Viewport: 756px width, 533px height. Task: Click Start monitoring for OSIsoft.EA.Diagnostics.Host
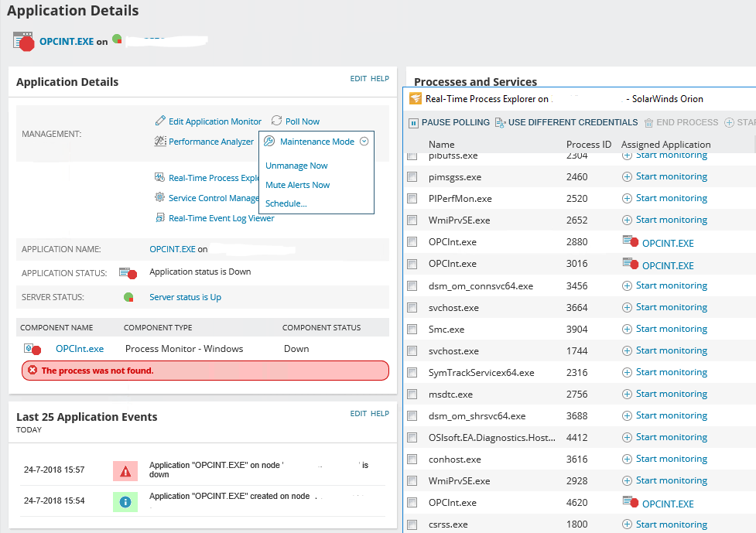672,437
